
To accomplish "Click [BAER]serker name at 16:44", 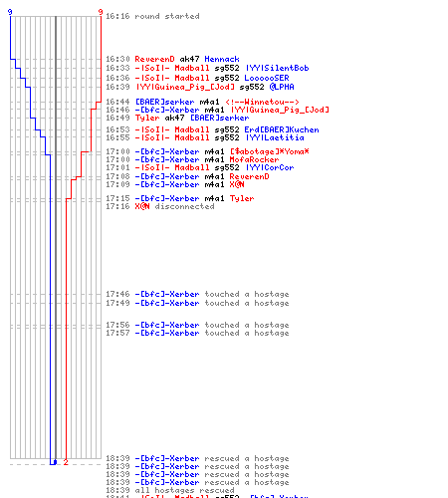I will (164, 102).
